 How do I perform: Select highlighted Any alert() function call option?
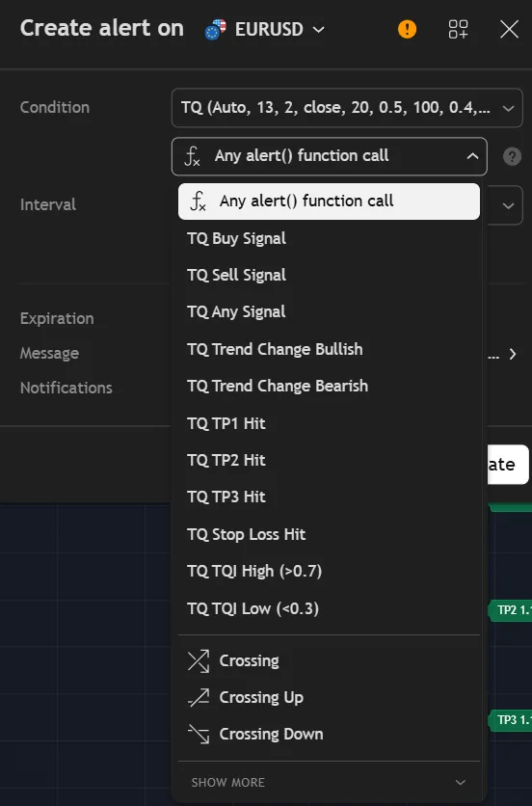pos(329,201)
